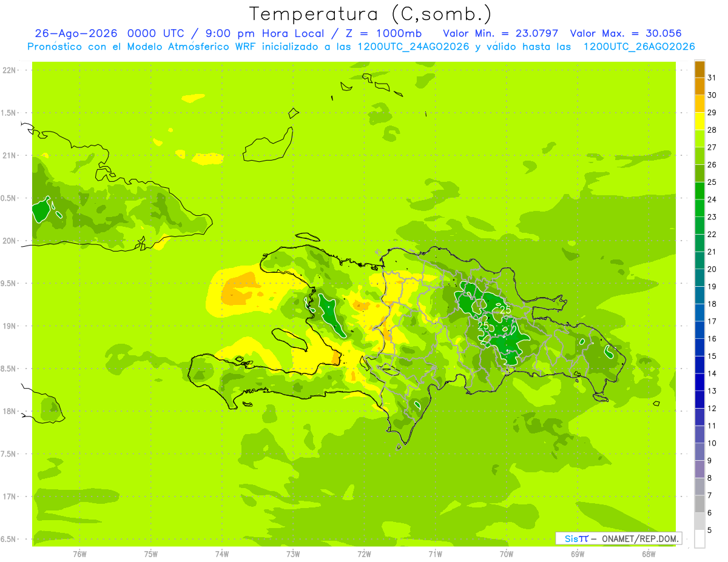The height and width of the screenshot is (562, 728).
Task: Click the "1200UTC_26AGO2026" valid-until time
Action: 639,47
